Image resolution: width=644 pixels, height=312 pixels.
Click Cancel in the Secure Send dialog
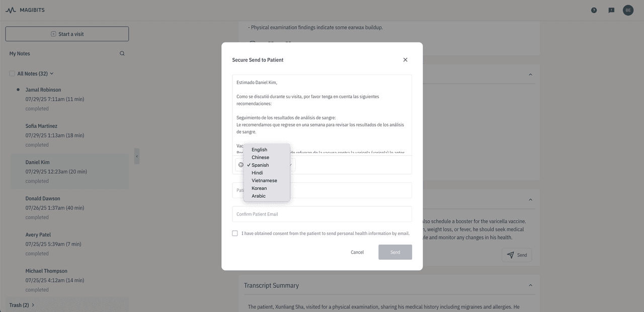[357, 252]
